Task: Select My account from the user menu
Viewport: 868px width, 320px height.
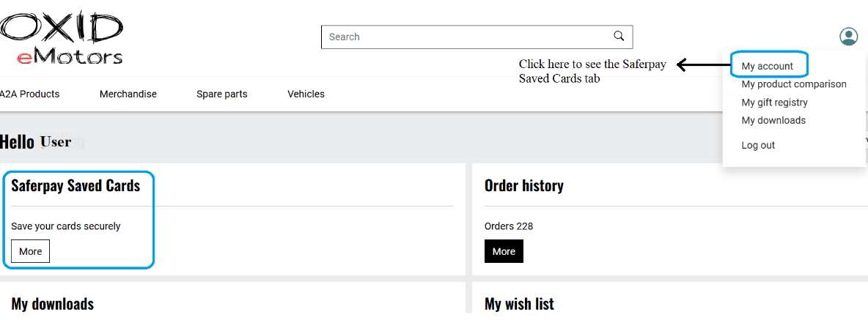Action: (x=767, y=66)
